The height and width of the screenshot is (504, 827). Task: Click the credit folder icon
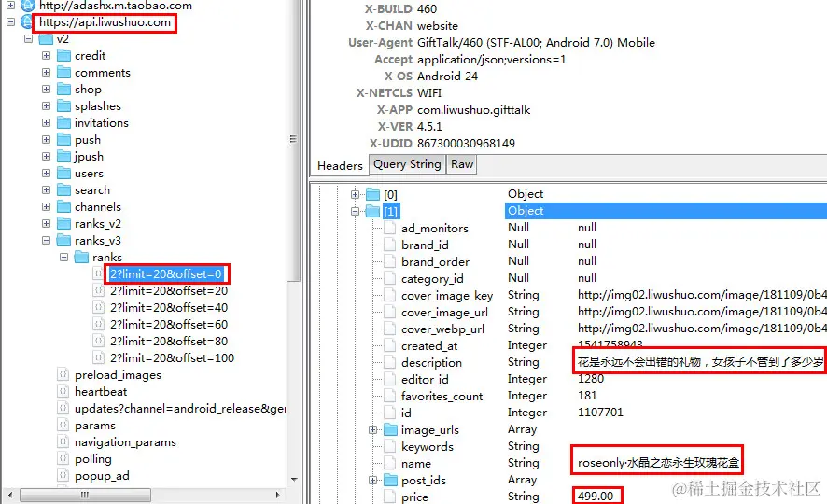[x=63, y=55]
